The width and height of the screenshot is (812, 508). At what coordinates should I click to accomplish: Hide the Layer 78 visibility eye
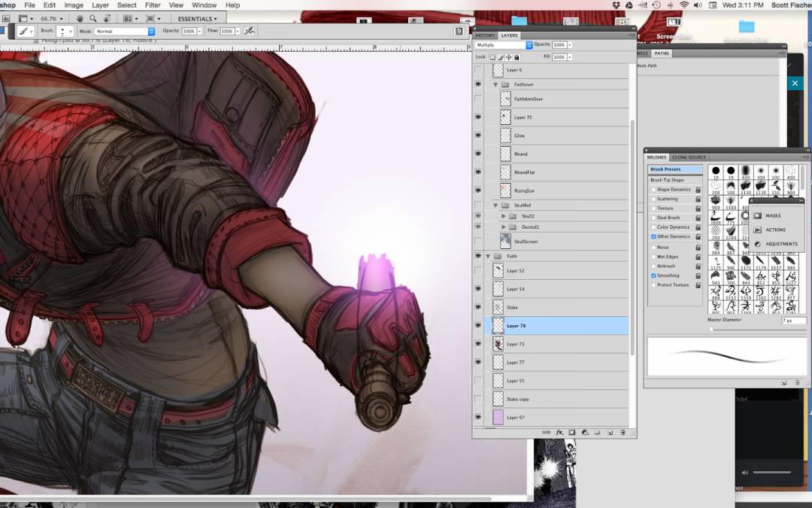pos(478,326)
